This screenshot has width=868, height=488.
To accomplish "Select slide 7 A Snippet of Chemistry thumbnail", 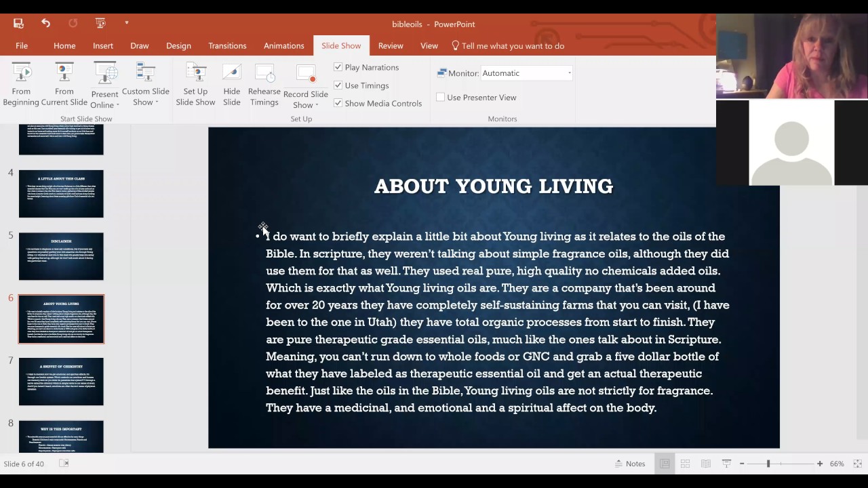I will (x=61, y=382).
